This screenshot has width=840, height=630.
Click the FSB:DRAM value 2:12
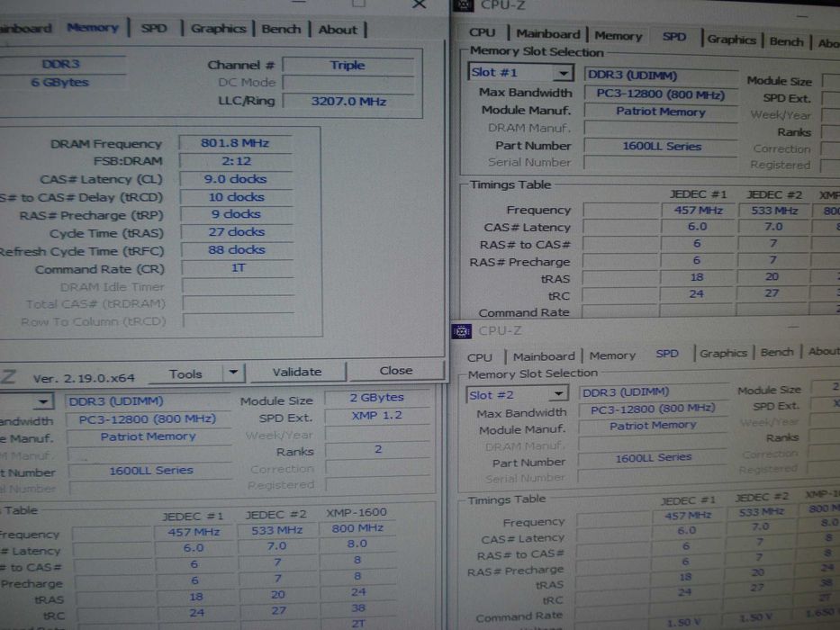(236, 161)
